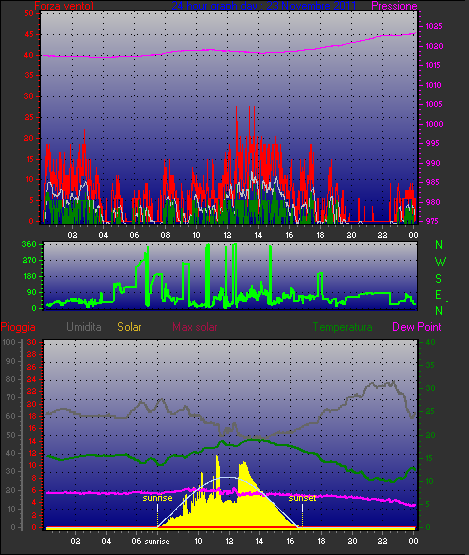
Task: Click the white 'sunrise' label on the bottom time axis
Action: click(x=157, y=541)
